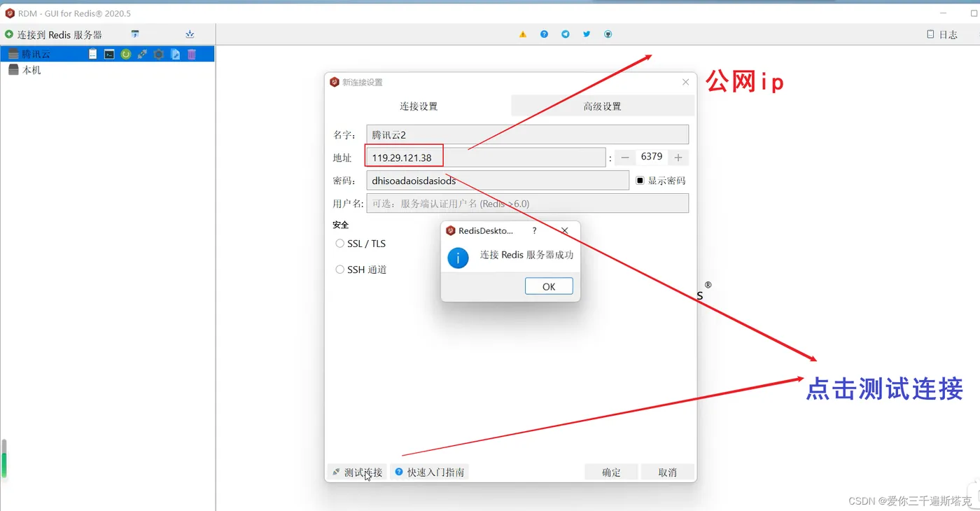Screen dimensions: 980x511
Task: Click the left sidebar vertical scrollbar
Action: [x=3, y=458]
